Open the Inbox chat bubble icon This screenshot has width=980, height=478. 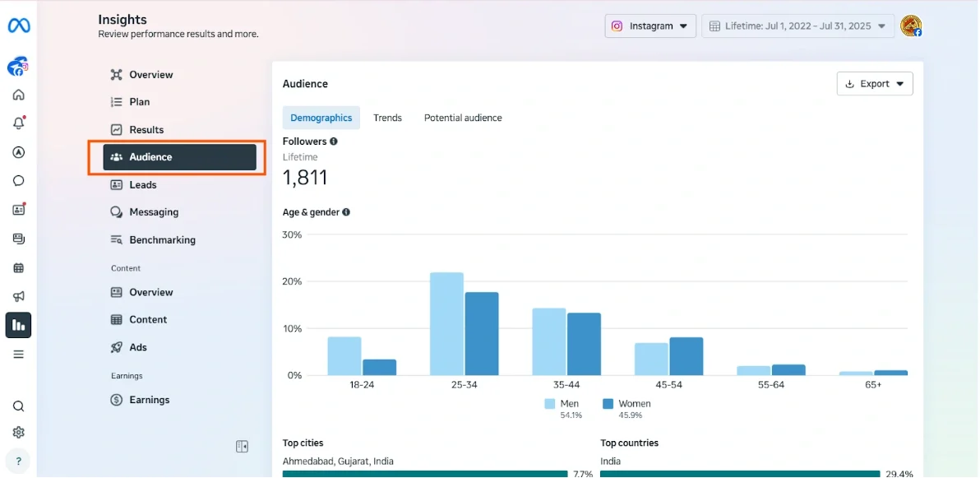[x=18, y=180]
